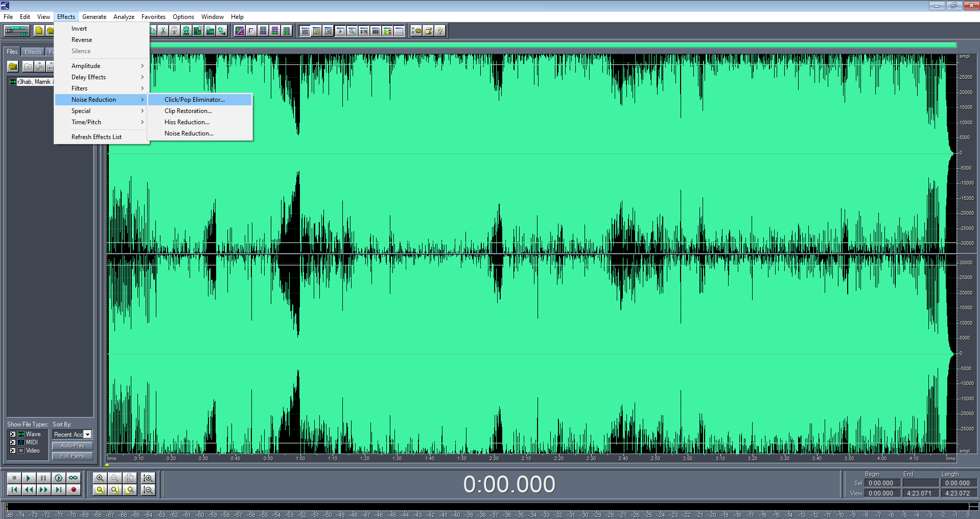Zoom in to the left edge of selection

tap(114, 489)
